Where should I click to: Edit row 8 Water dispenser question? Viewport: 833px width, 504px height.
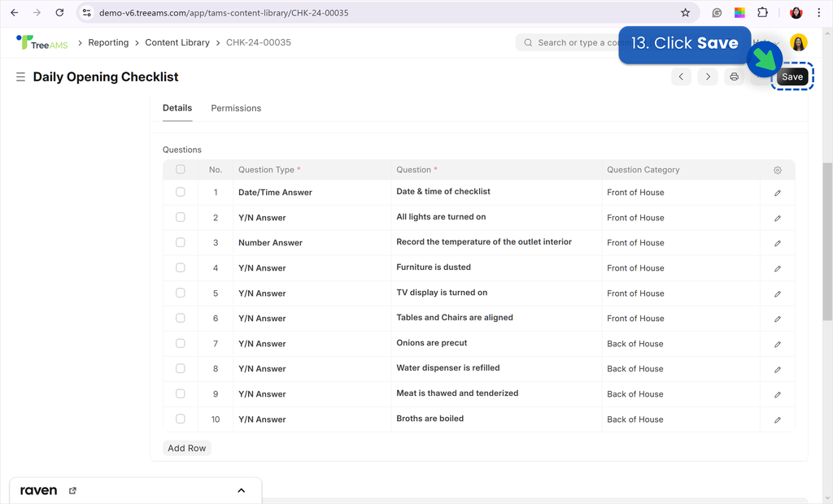click(x=777, y=369)
